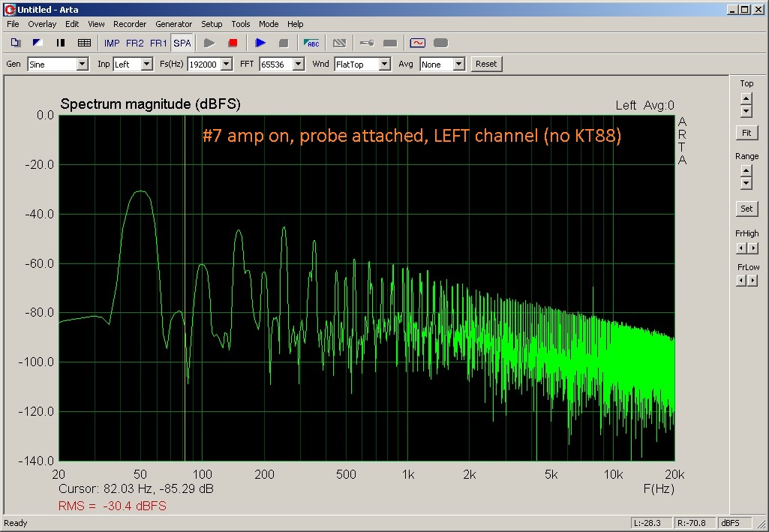
Task: Click the Arta icon in title bar
Action: point(10,9)
